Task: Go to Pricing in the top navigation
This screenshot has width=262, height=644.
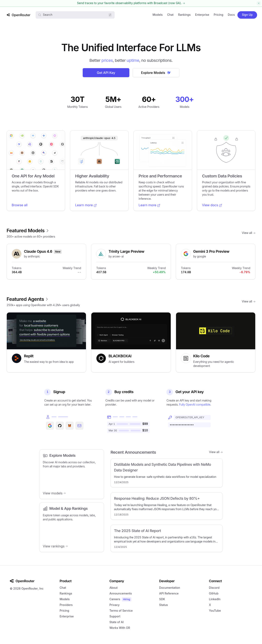Action: [x=218, y=15]
